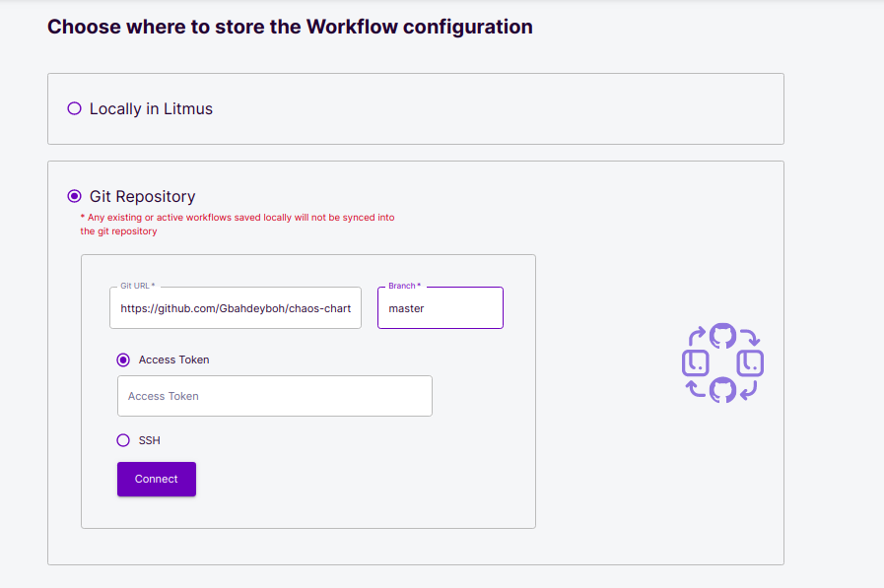884x588 pixels.
Task: Click the curved arrow right of the upper octocat
Action: coord(750,337)
